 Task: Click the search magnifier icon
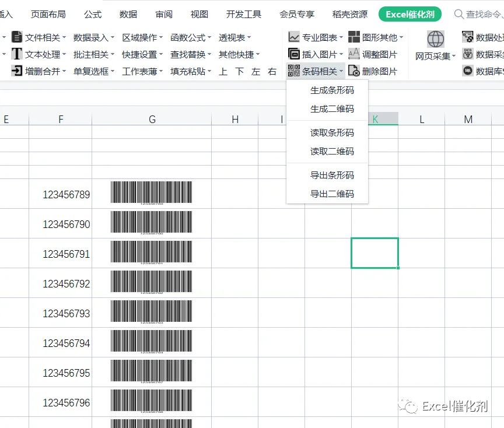pos(459,14)
